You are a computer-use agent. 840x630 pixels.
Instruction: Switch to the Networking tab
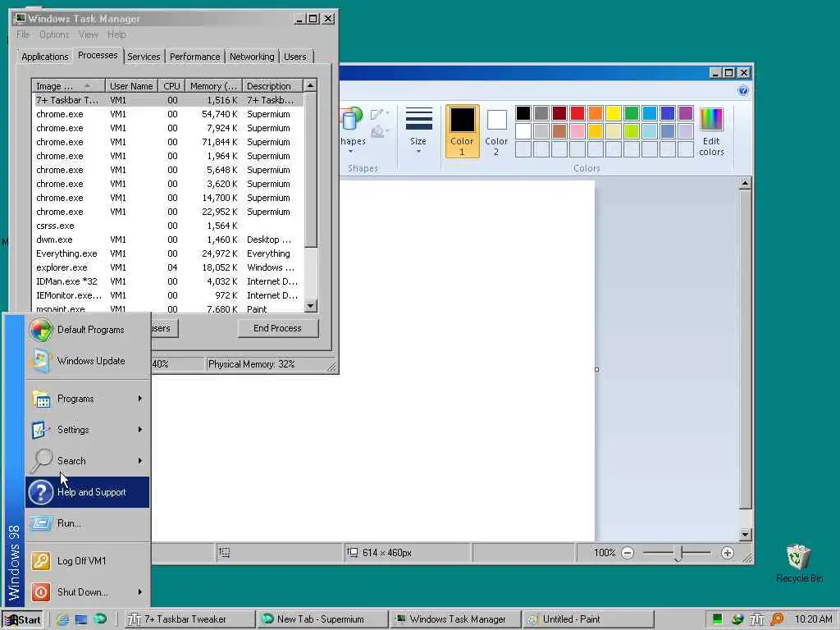(252, 57)
